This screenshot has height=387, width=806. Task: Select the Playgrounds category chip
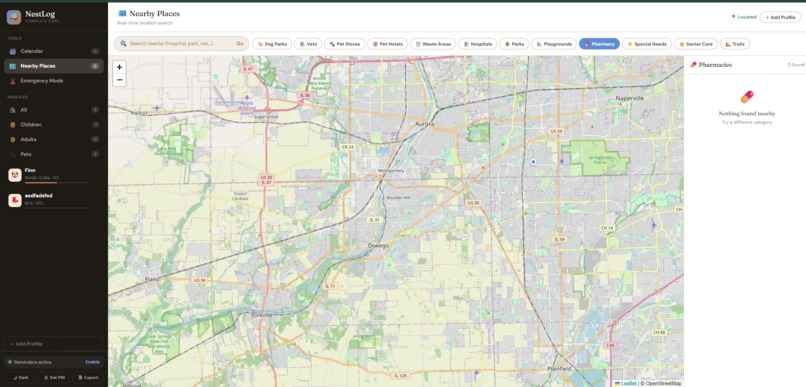(x=554, y=44)
